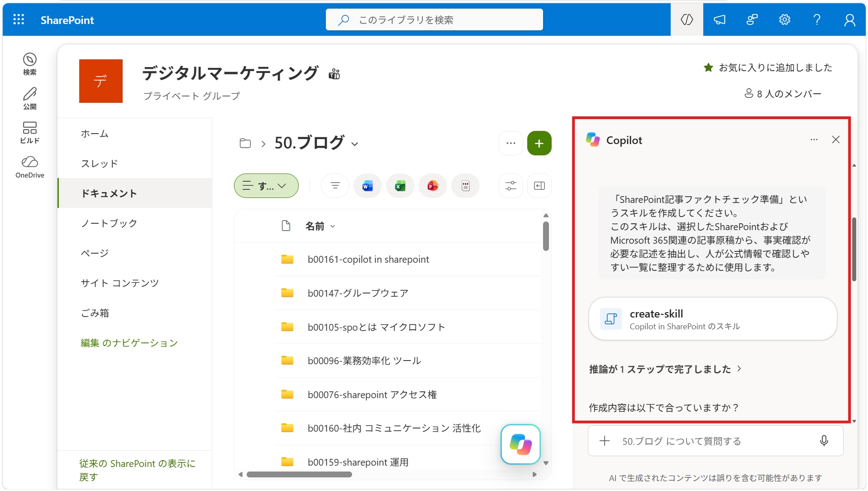Click 従来の SharePoint の表示に戻す link
The height and width of the screenshot is (491, 868).
click(137, 470)
